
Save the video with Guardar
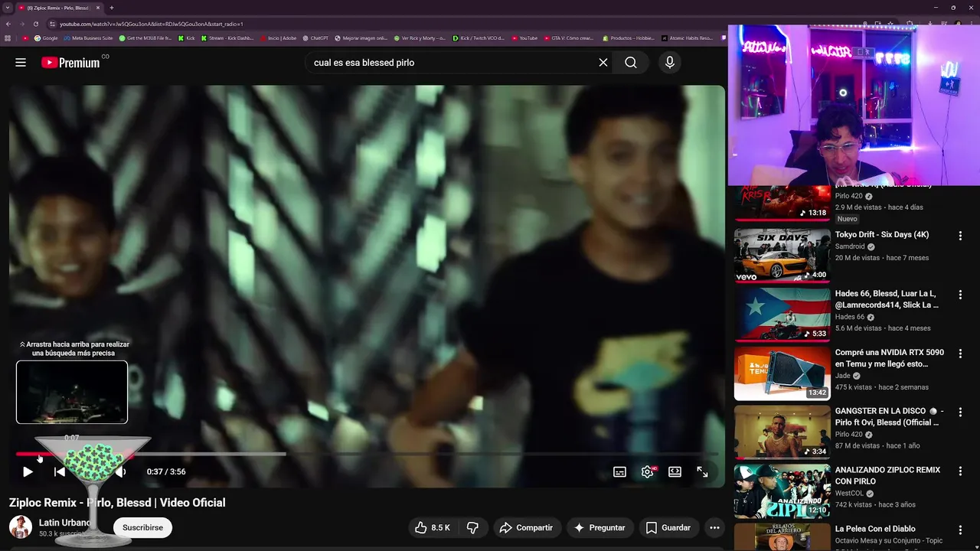[x=668, y=527]
